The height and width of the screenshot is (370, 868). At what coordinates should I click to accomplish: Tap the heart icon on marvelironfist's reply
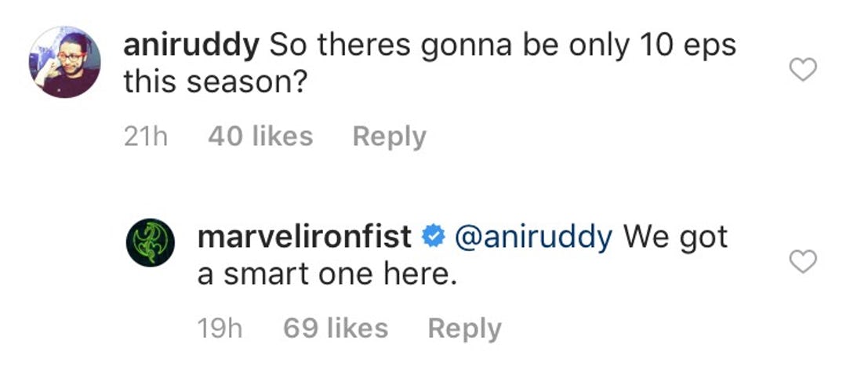pos(803,262)
